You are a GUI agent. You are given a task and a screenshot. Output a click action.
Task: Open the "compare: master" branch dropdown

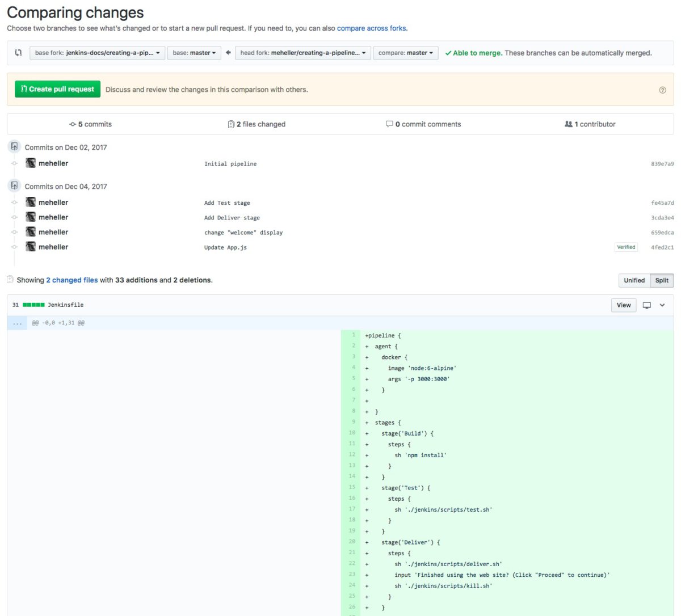tap(406, 53)
